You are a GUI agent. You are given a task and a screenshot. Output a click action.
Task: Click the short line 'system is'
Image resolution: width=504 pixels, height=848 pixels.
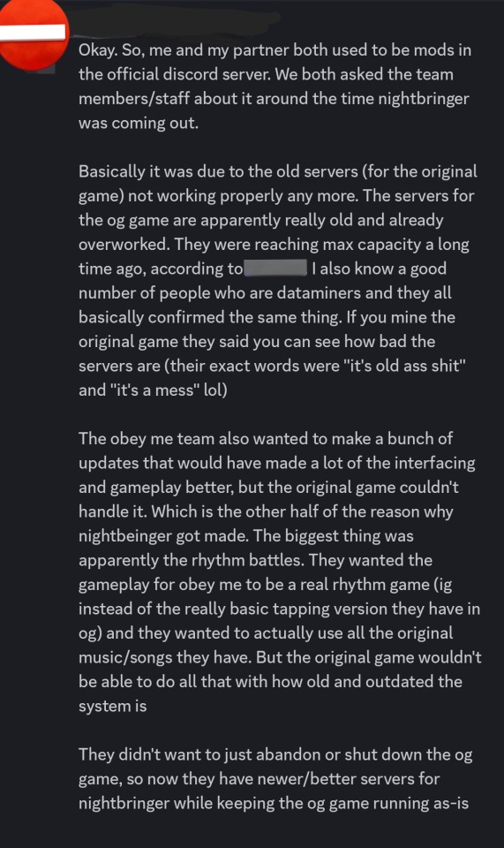click(112, 707)
